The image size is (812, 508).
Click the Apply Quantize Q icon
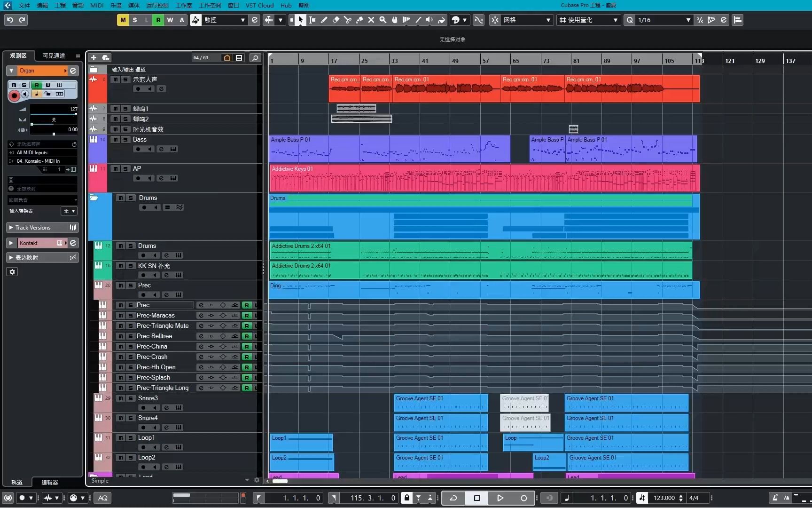[630, 20]
